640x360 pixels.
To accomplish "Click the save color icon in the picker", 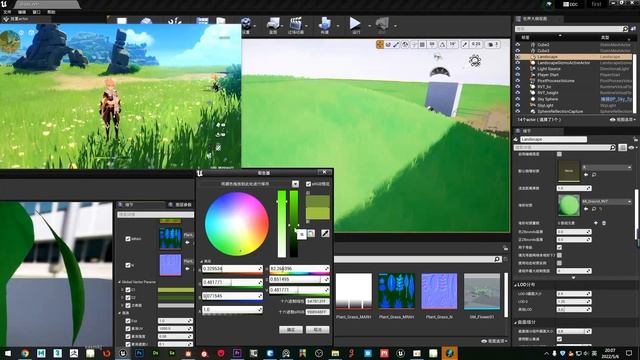I will point(311,233).
